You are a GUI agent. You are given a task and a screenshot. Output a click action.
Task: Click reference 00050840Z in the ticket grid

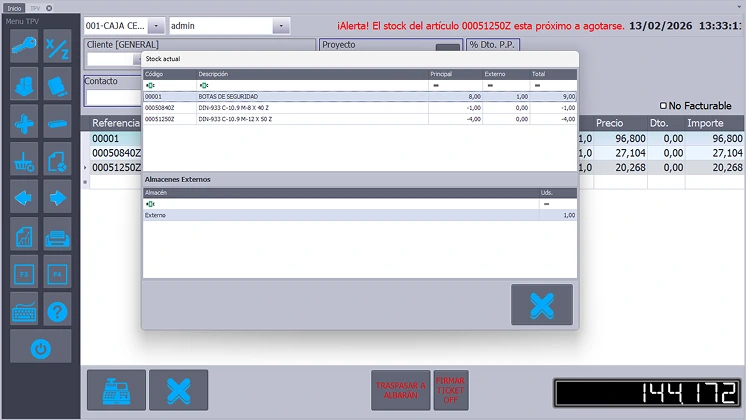tap(116, 153)
